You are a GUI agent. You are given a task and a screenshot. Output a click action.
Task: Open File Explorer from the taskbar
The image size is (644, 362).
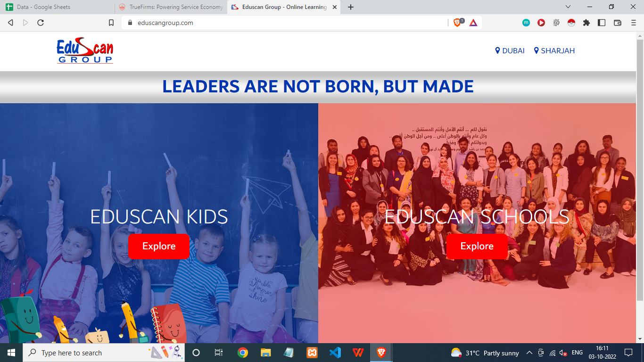point(266,353)
